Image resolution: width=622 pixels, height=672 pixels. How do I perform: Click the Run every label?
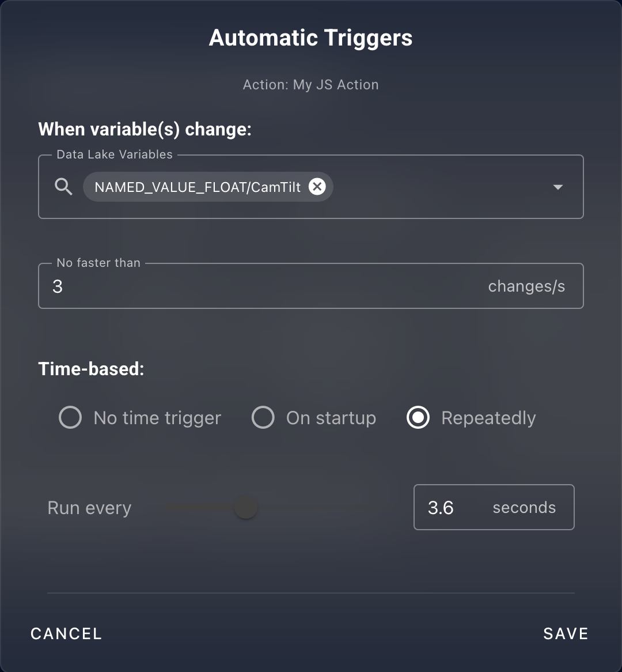click(89, 508)
